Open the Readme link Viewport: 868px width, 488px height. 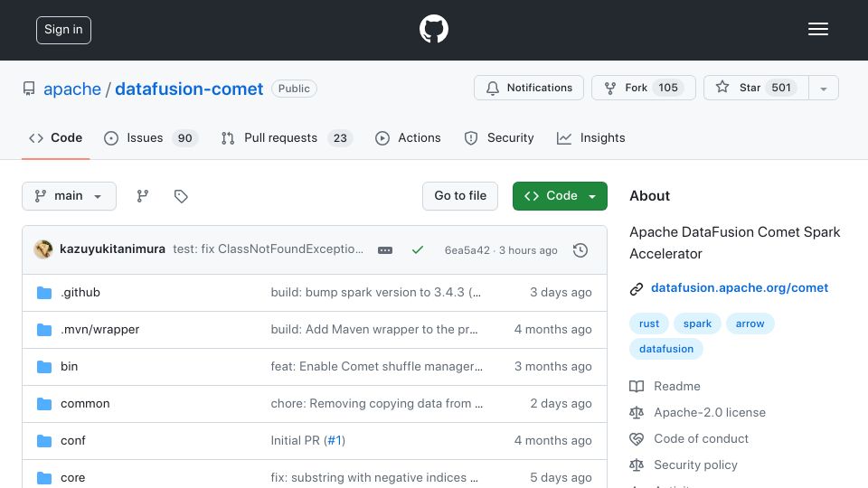click(676, 386)
